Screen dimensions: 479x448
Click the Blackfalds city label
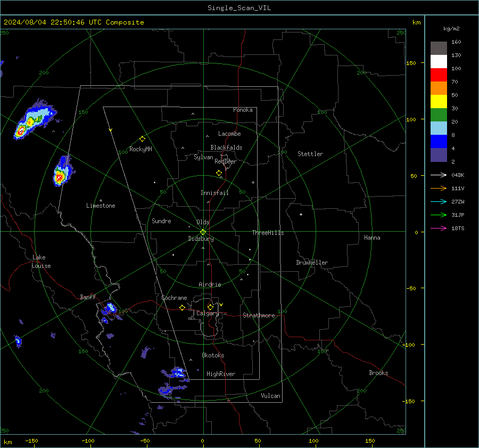226,148
